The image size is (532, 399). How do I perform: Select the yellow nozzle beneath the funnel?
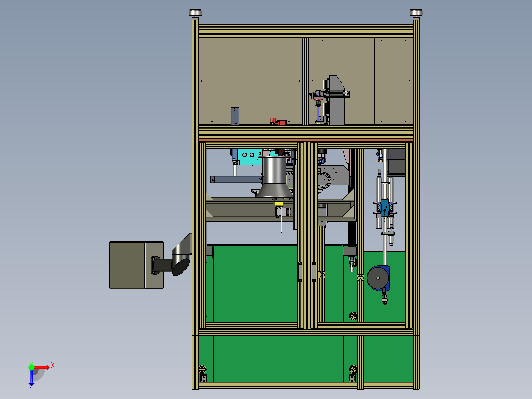coord(278,203)
